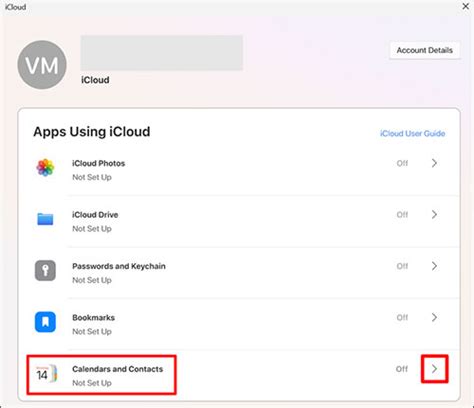Click Off status for Calendars and Contacts
474x408 pixels.
coord(402,369)
